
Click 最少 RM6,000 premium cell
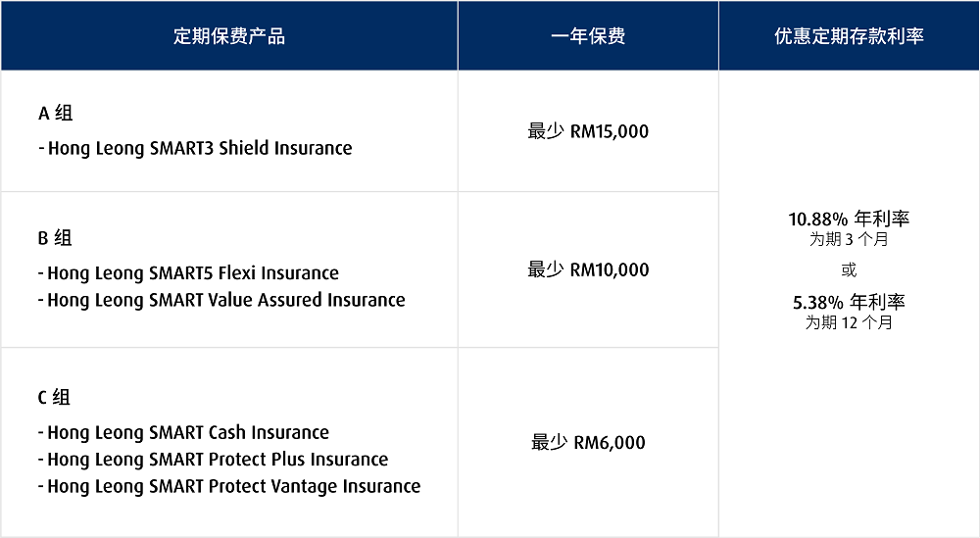click(x=588, y=442)
